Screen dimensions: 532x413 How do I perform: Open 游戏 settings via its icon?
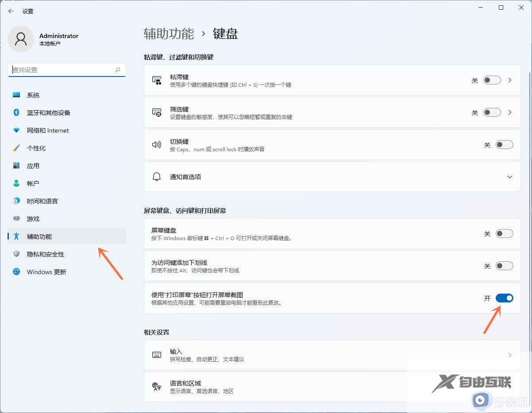coord(16,218)
